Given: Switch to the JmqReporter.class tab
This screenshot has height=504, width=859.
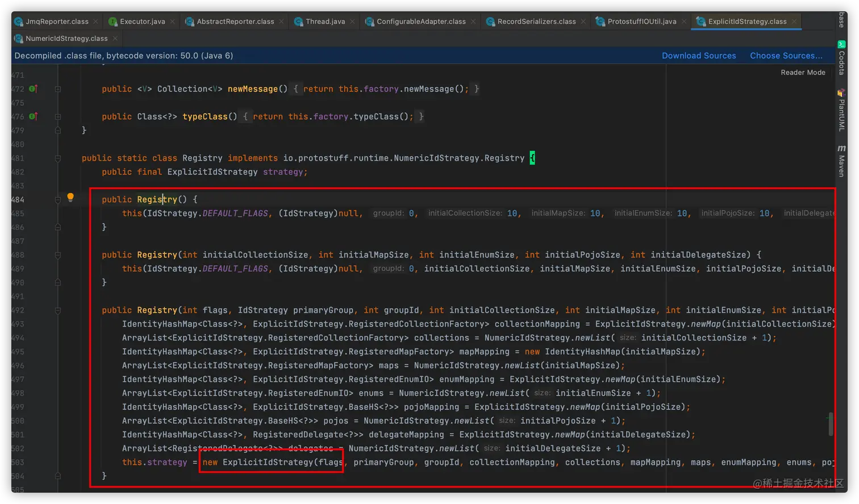Looking at the screenshot, I should 57,22.
